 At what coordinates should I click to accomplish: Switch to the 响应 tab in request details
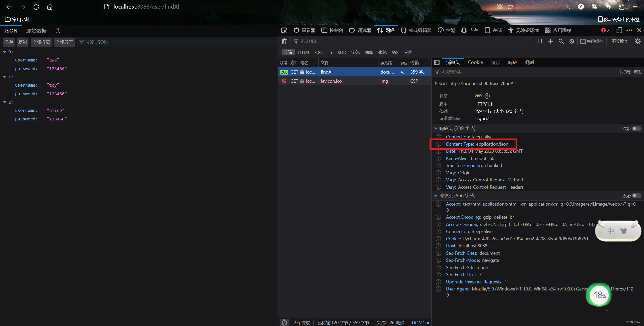click(x=513, y=62)
